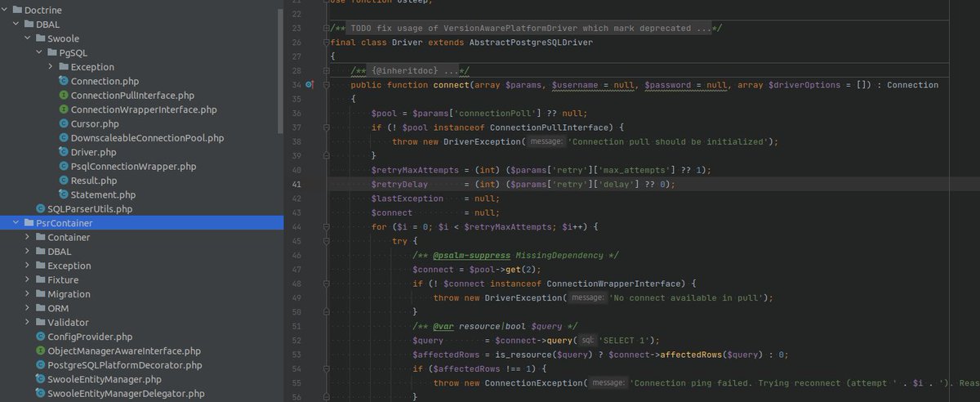Expand the PgSQL Exception folder

[51, 67]
